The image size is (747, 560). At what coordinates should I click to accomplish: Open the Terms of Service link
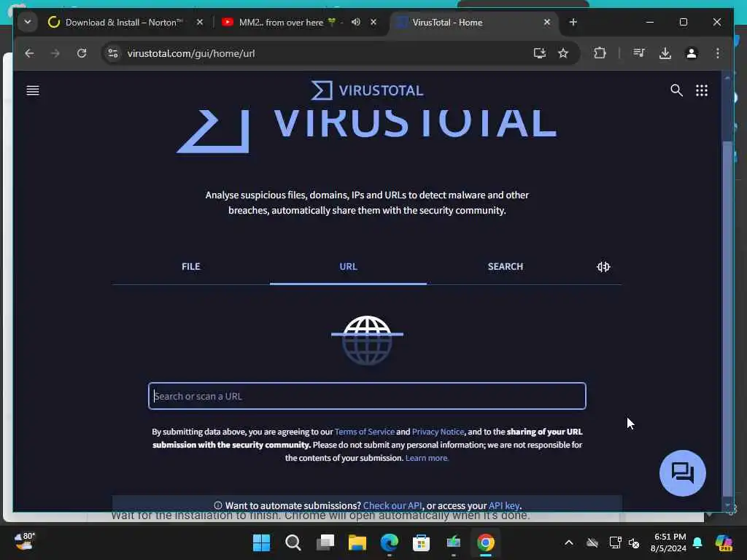[x=365, y=432]
